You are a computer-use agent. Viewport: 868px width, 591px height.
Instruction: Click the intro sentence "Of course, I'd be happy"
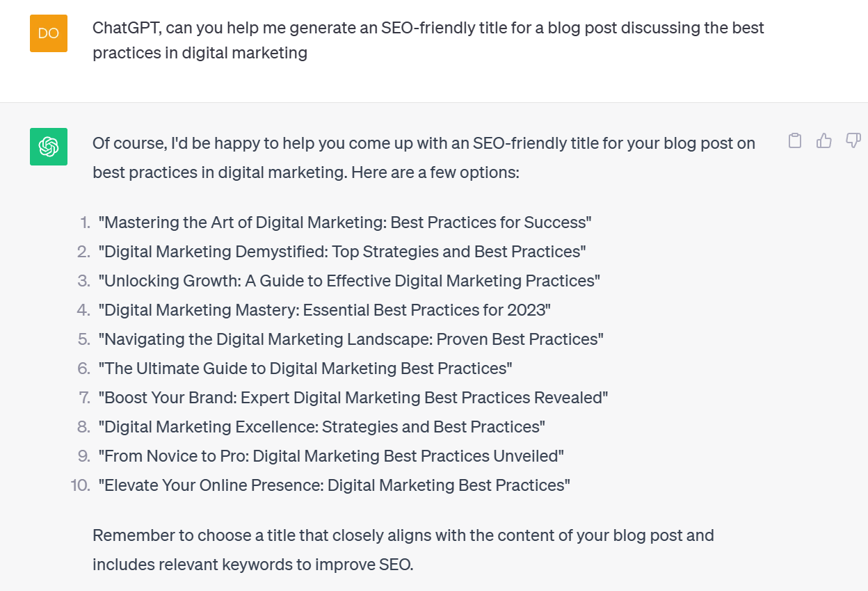click(424, 157)
